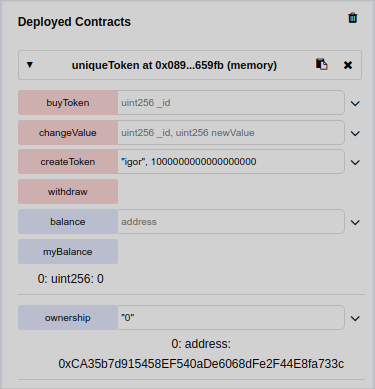
Task: Delete all deployed contracts with trash icon
Action: pos(353,18)
